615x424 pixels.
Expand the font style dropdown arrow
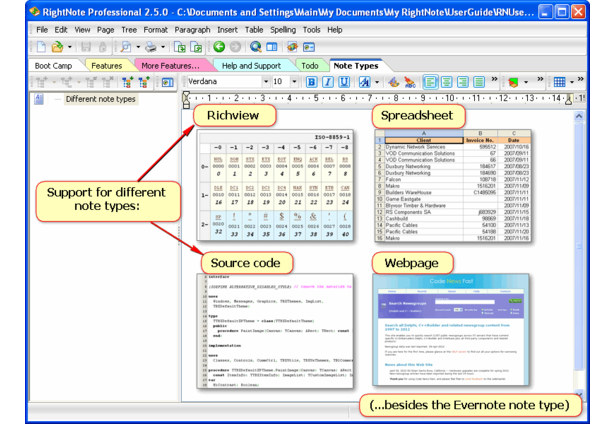tap(377, 82)
